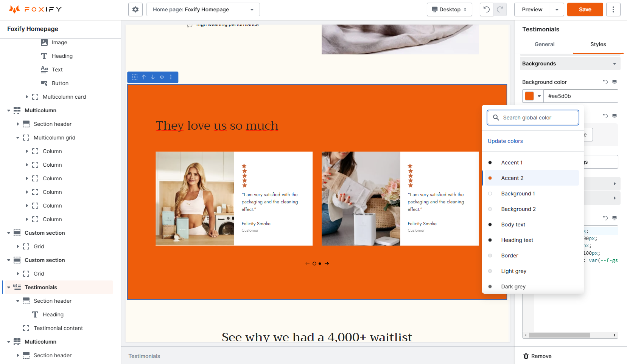The width and height of the screenshot is (627, 364).
Task: Click the redo arrow in top bar
Action: 500,9
